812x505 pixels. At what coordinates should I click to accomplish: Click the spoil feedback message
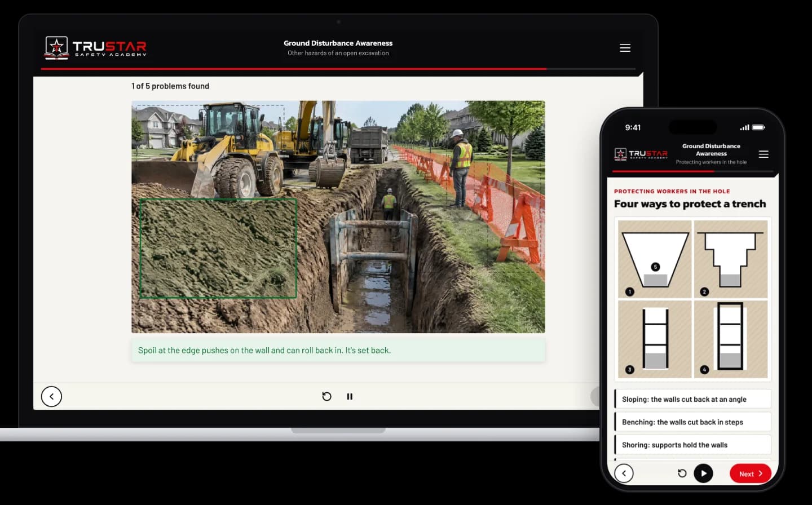pos(338,350)
